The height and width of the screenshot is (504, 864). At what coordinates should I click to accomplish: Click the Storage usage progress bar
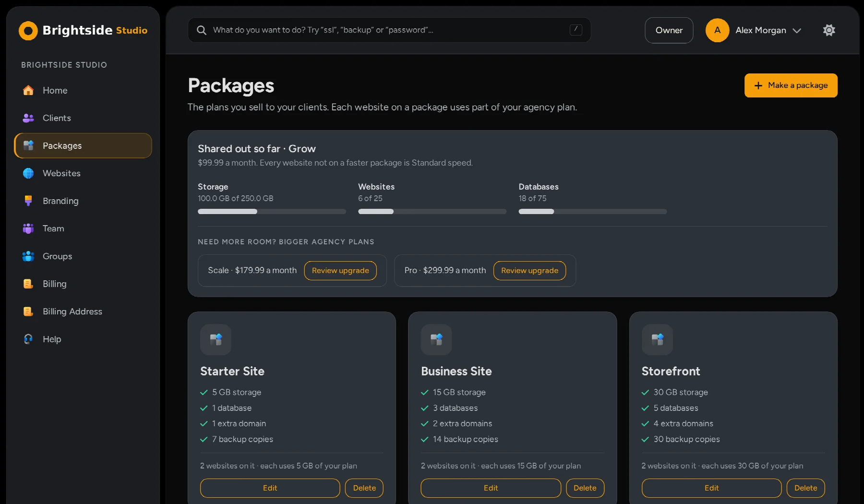pyautogui.click(x=272, y=212)
